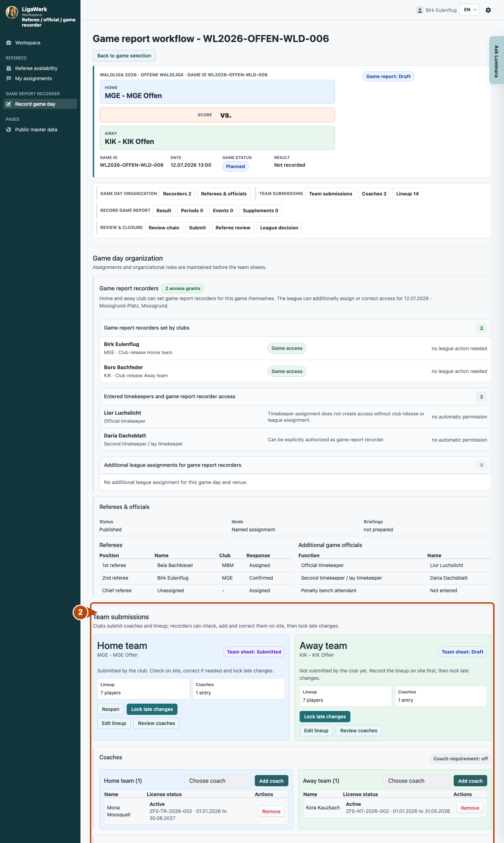Review coaches for the Home team
This screenshot has width=504, height=843.
click(156, 723)
